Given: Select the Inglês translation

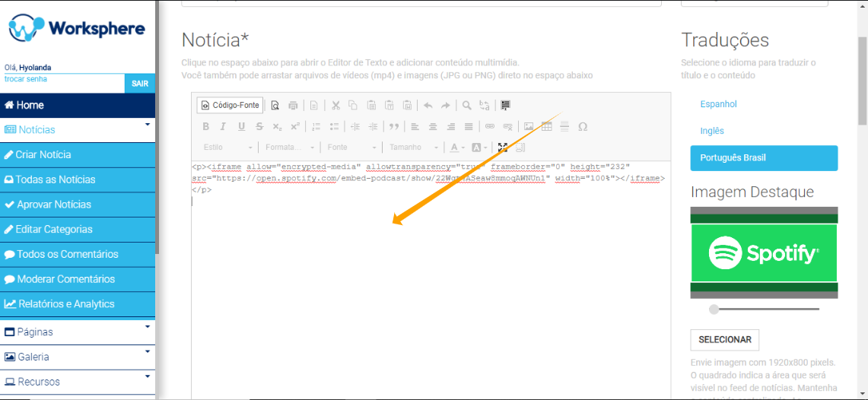Looking at the screenshot, I should (x=712, y=131).
